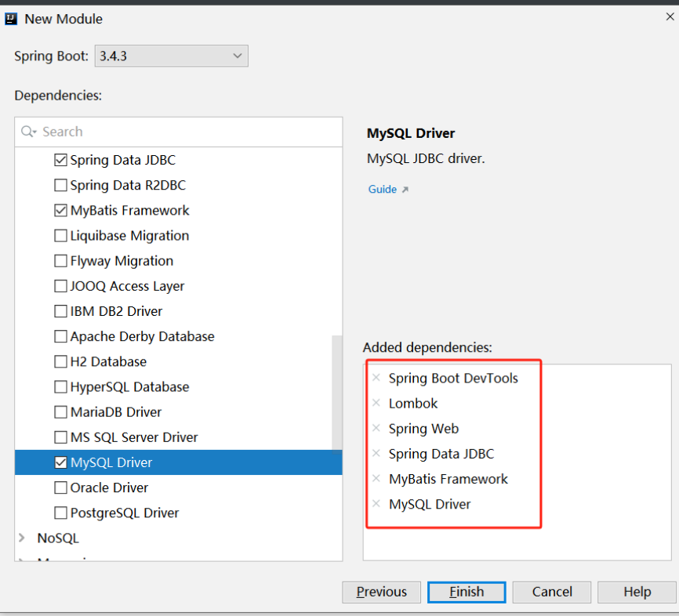Select Spring Web in added dependencies
The width and height of the screenshot is (679, 616).
[423, 429]
